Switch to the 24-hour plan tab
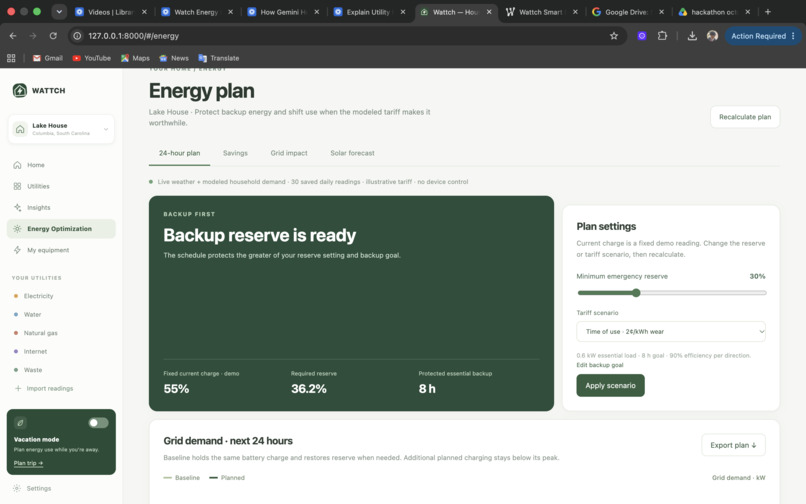The height and width of the screenshot is (504, 806). pos(179,153)
